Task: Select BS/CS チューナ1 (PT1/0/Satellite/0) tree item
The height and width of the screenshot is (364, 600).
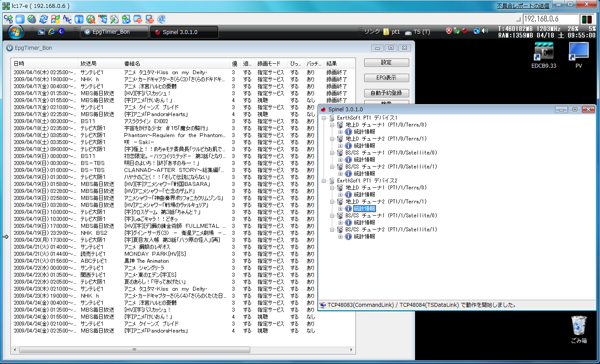Action: pos(391,153)
